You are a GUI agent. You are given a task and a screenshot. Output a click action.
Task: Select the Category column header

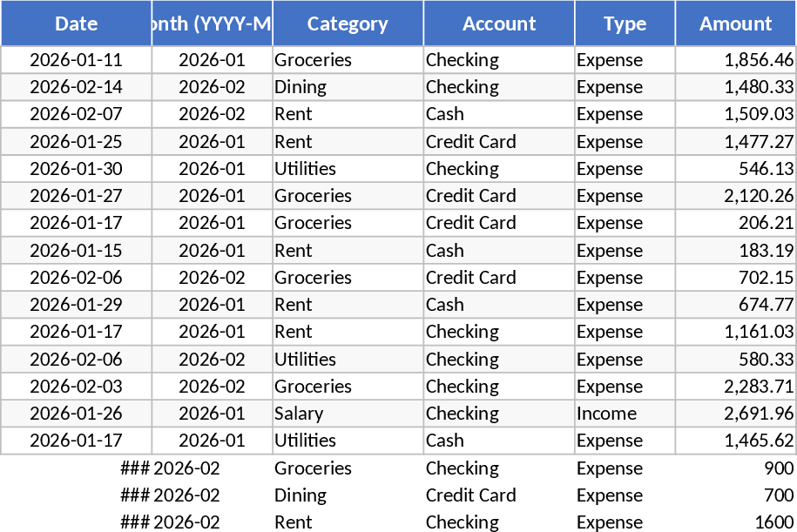pyautogui.click(x=348, y=24)
